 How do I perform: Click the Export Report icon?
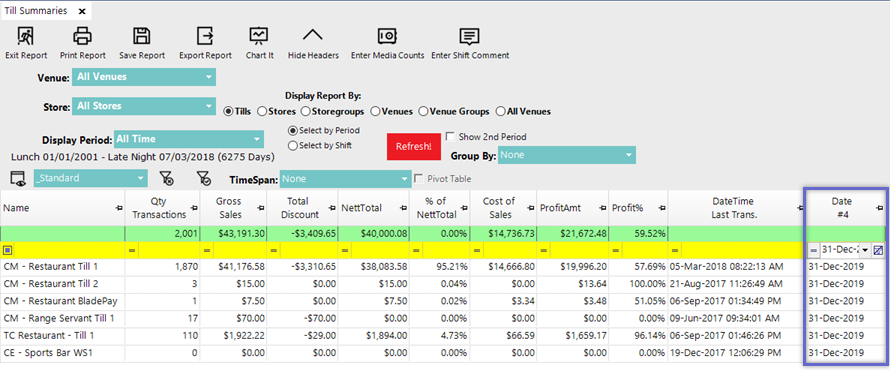click(x=205, y=36)
